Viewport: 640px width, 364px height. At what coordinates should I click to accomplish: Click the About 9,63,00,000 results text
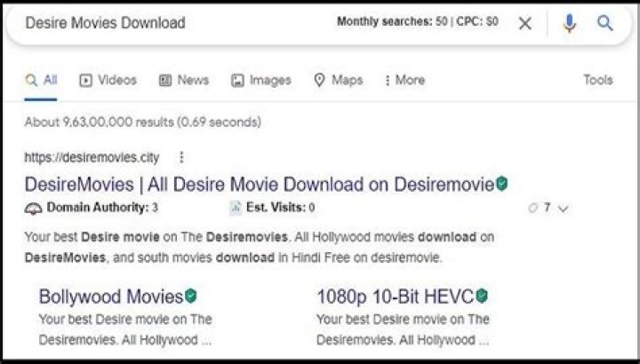(143, 122)
